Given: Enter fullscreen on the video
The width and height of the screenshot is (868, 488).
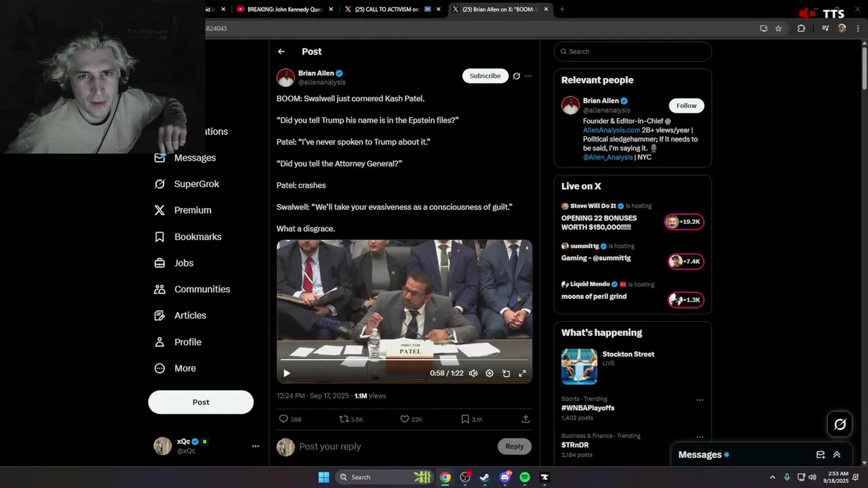Looking at the screenshot, I should pyautogui.click(x=522, y=373).
